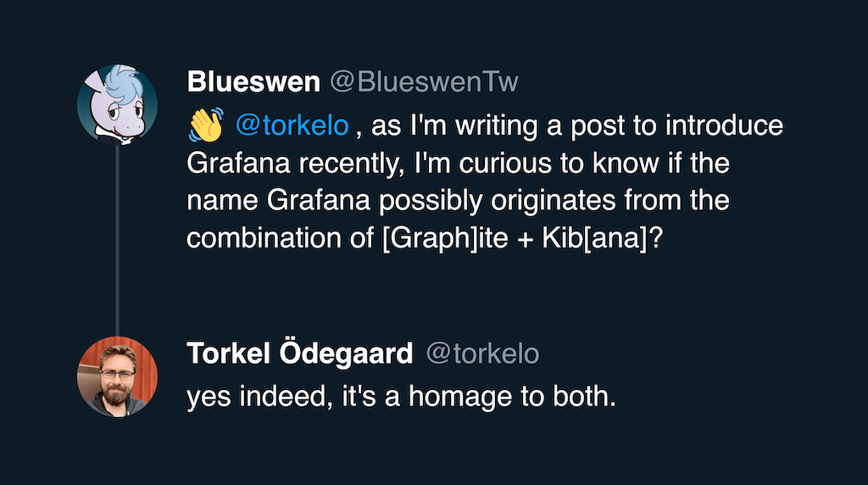The height and width of the screenshot is (485, 868).
Task: Follow the blue @torkelo mention link
Action: pyautogui.click(x=292, y=126)
